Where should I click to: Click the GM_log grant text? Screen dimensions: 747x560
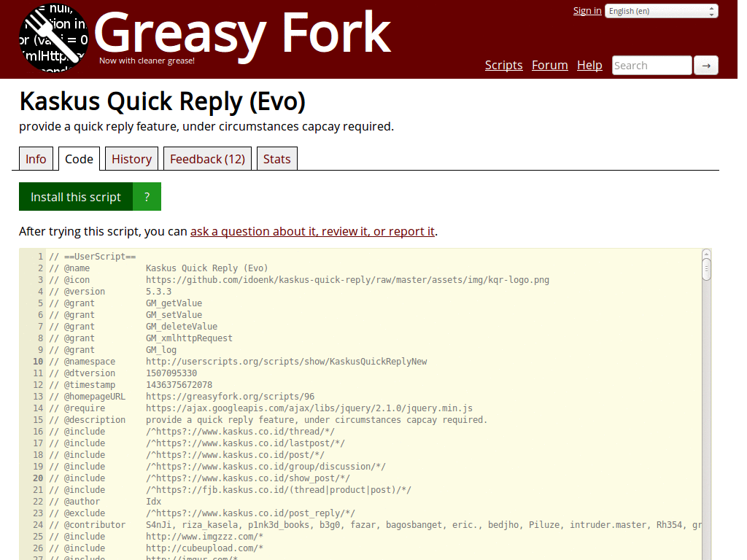pyautogui.click(x=161, y=350)
